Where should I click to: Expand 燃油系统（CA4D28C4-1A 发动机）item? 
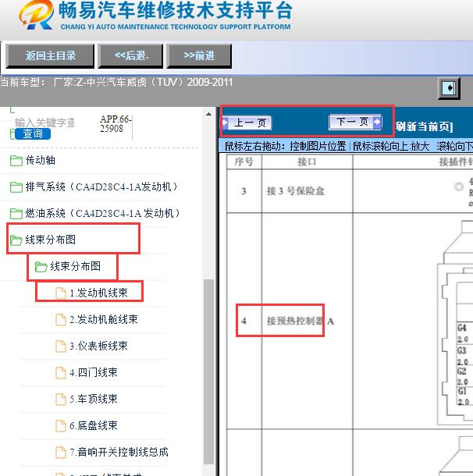pyautogui.click(x=103, y=213)
